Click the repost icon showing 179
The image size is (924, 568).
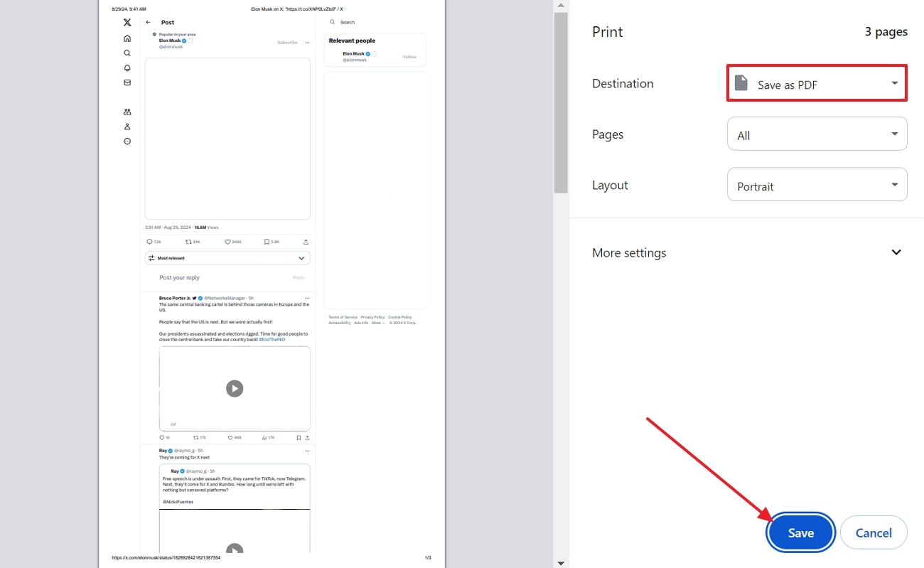[x=195, y=438]
